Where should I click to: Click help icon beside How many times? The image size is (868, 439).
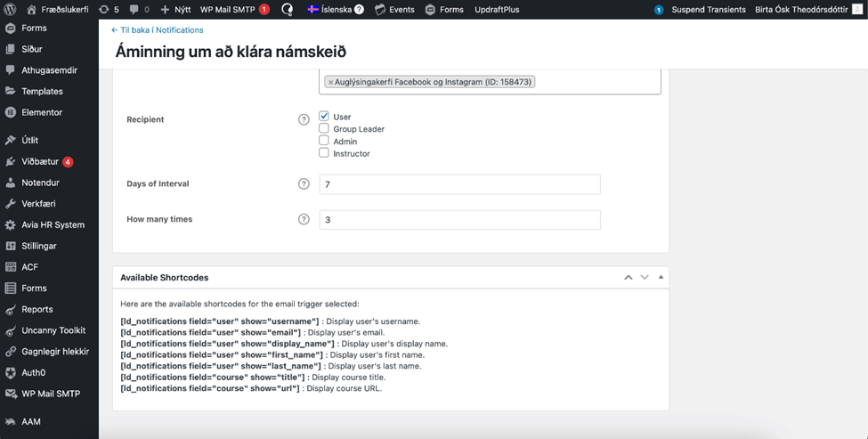pyautogui.click(x=304, y=220)
